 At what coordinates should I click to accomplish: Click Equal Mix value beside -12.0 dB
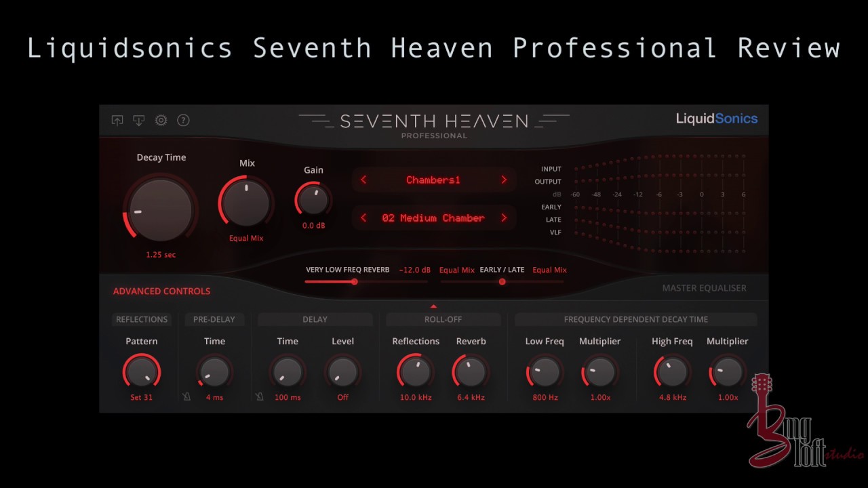tap(457, 270)
